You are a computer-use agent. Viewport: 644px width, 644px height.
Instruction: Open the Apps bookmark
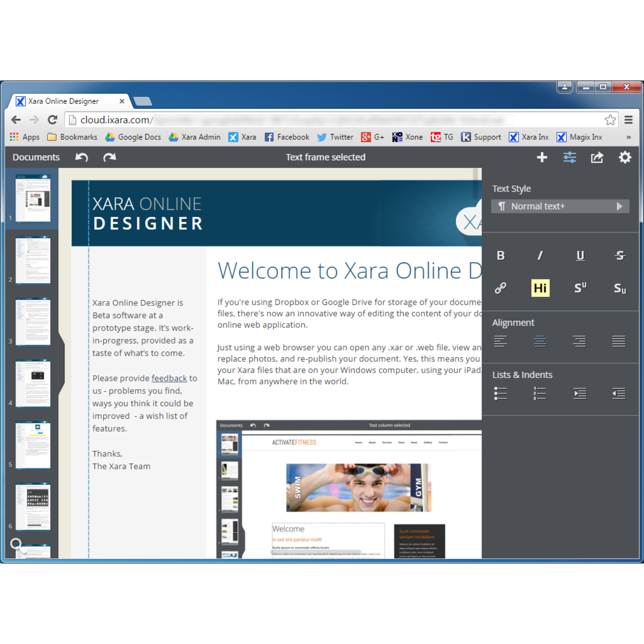tap(25, 137)
